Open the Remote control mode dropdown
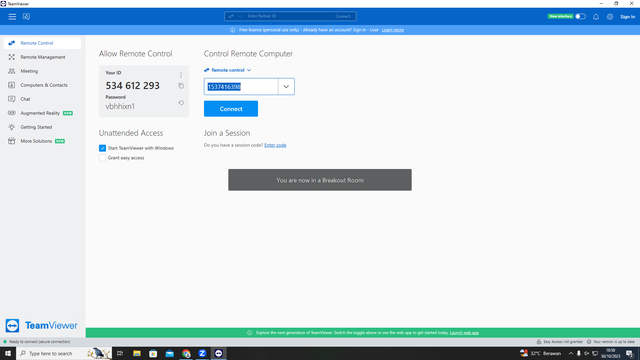 pyautogui.click(x=228, y=70)
